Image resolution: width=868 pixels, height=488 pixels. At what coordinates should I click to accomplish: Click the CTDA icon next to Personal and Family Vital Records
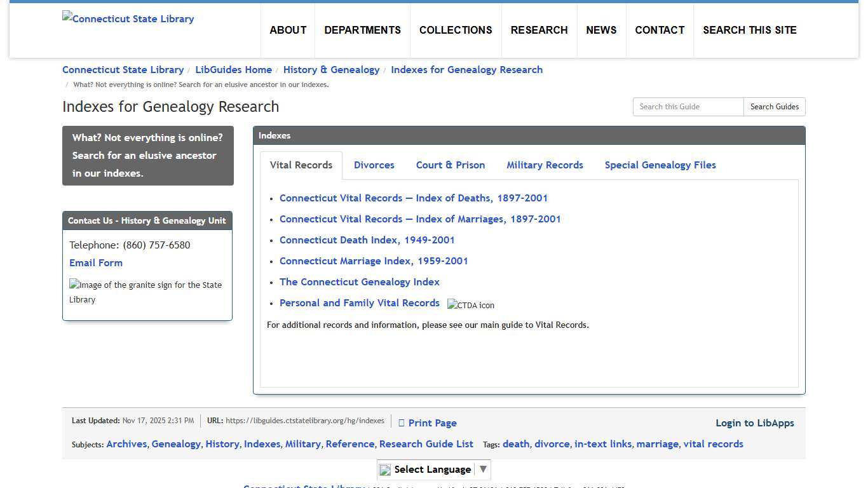pos(470,305)
